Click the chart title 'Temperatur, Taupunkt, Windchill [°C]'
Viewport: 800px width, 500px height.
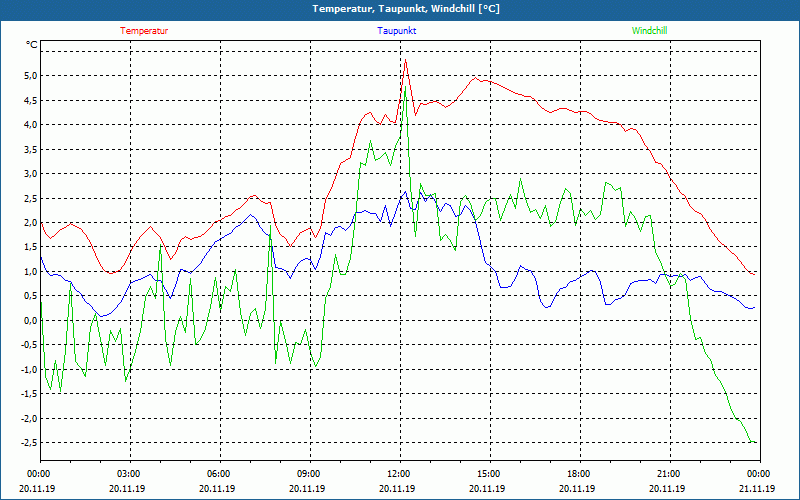pyautogui.click(x=406, y=9)
